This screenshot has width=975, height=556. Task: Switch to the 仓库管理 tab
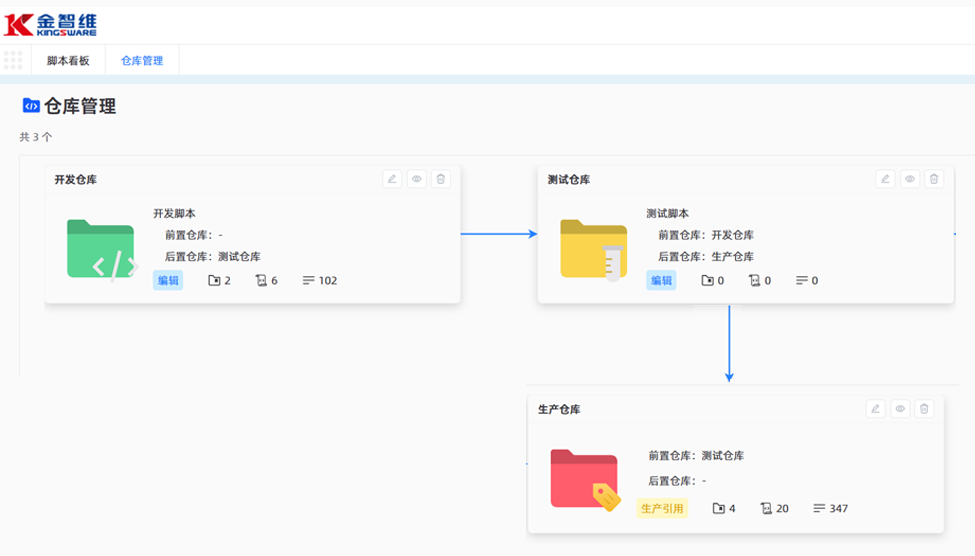(x=142, y=60)
